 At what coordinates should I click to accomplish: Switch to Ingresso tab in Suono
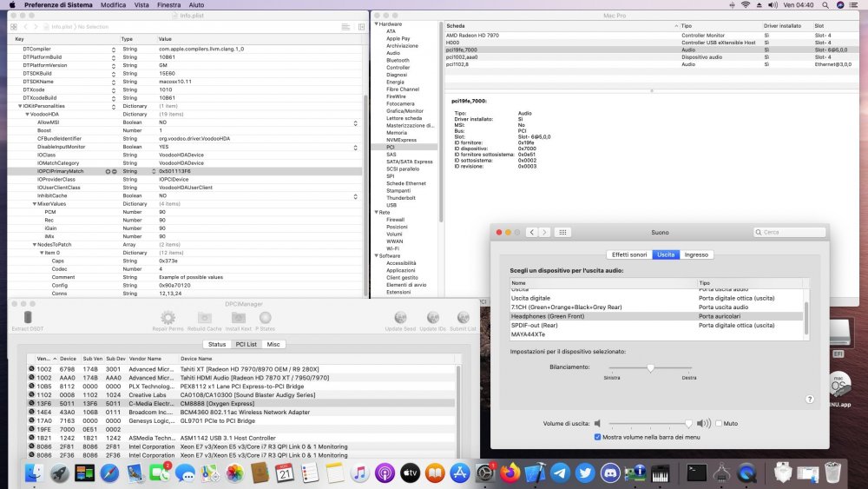tap(696, 254)
